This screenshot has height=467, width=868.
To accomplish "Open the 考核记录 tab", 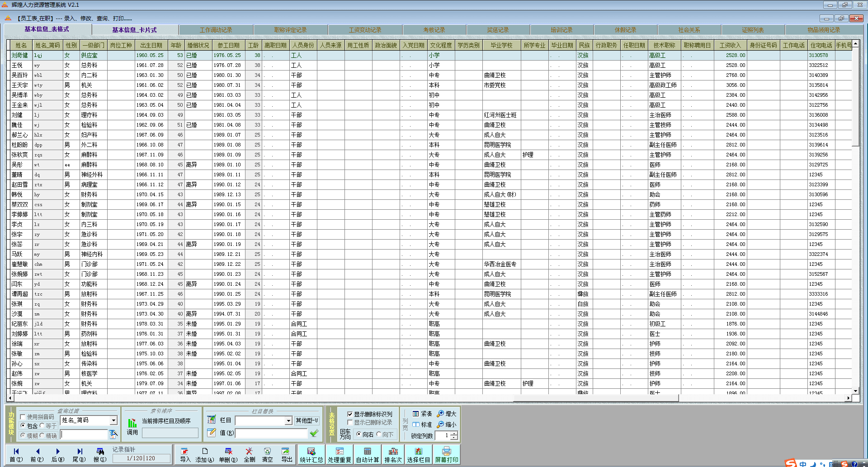I will 434,30.
